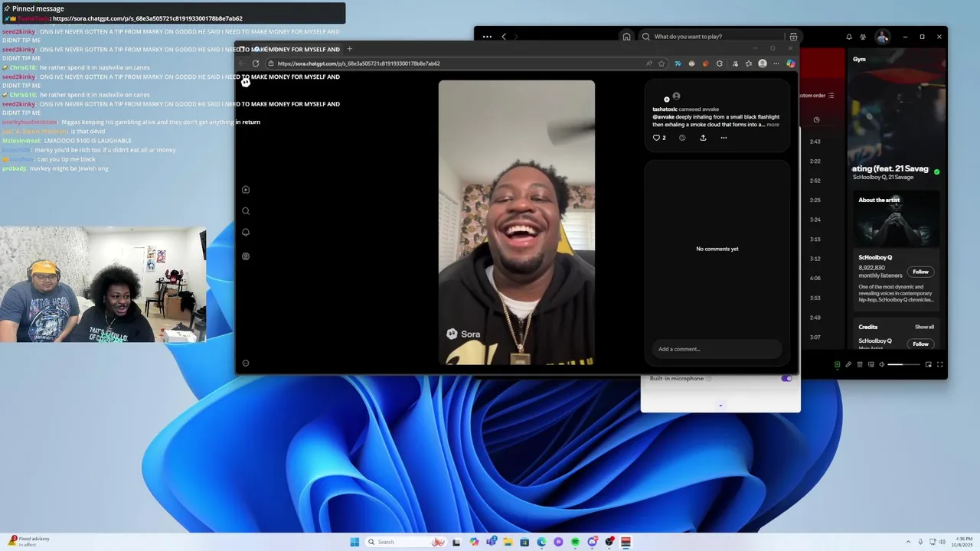The height and width of the screenshot is (551, 980).
Task: Click the Read aloud icon in address bar
Action: 649,64
